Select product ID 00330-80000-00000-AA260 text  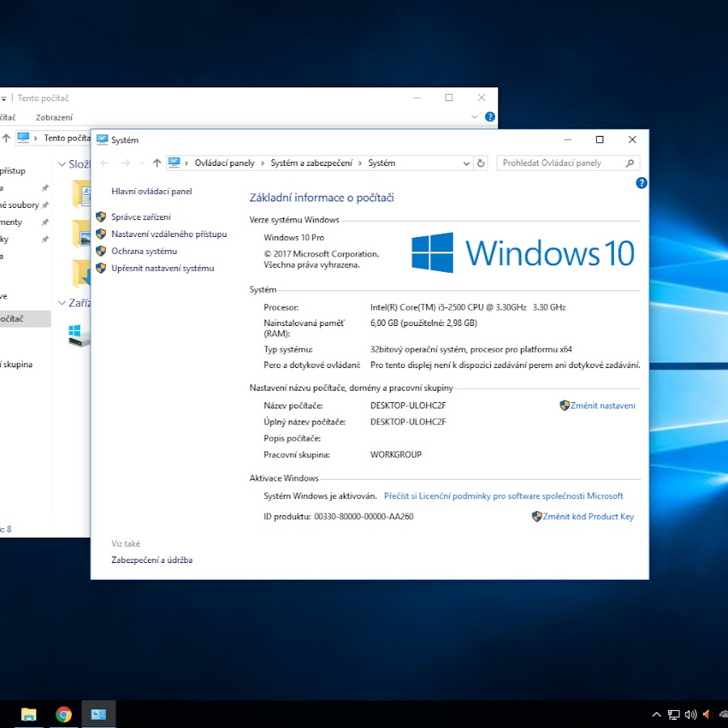tap(363, 516)
